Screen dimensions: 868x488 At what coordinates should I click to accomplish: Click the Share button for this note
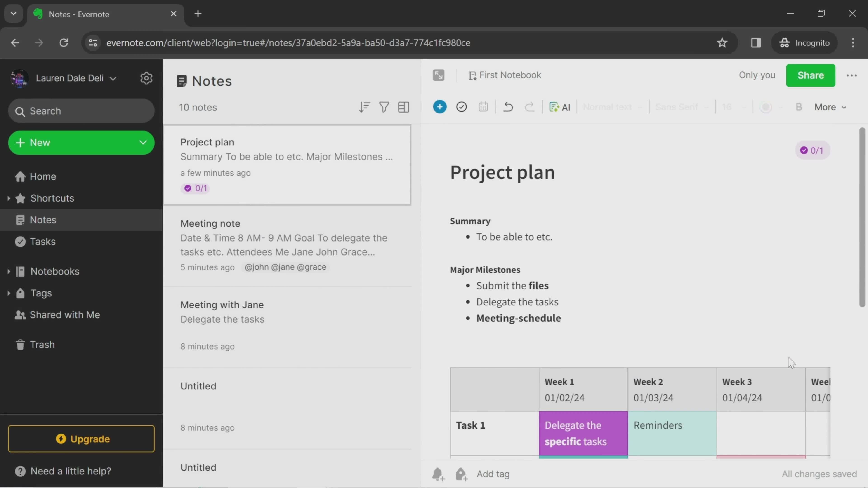pyautogui.click(x=811, y=75)
